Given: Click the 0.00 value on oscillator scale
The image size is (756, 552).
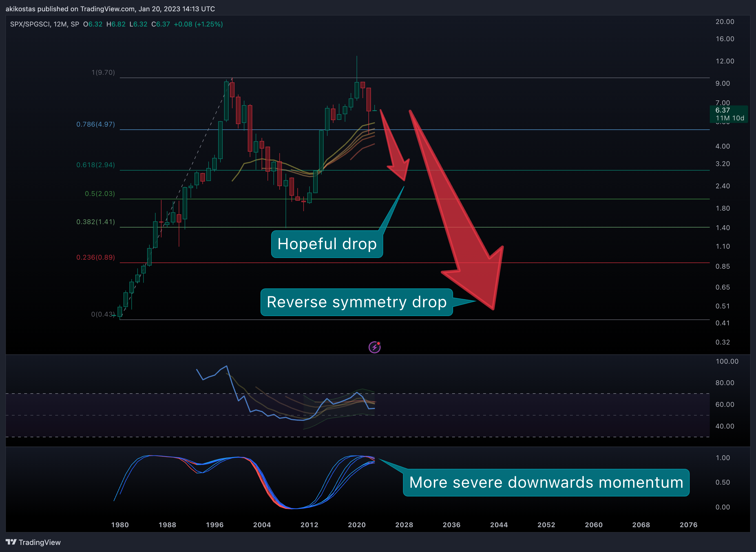Looking at the screenshot, I should tap(722, 507).
